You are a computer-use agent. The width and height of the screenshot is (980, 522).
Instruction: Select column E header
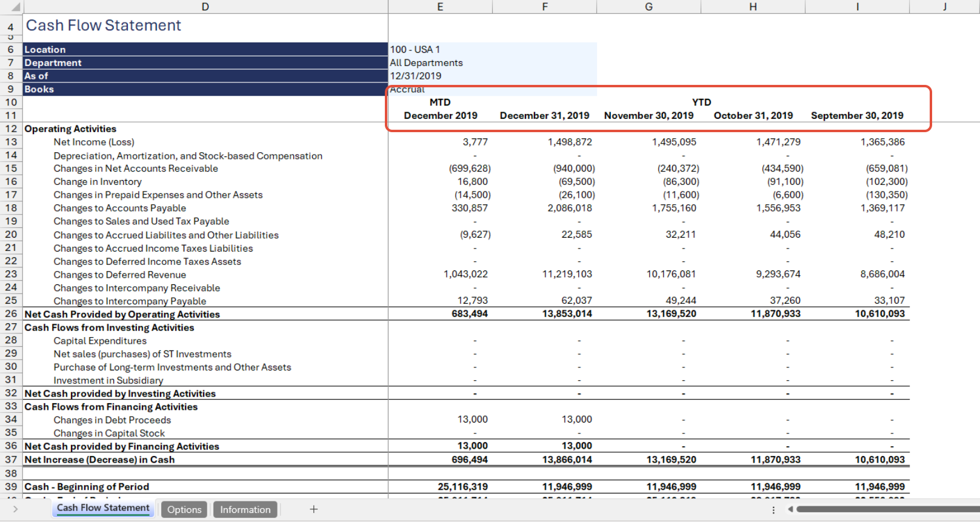point(440,7)
